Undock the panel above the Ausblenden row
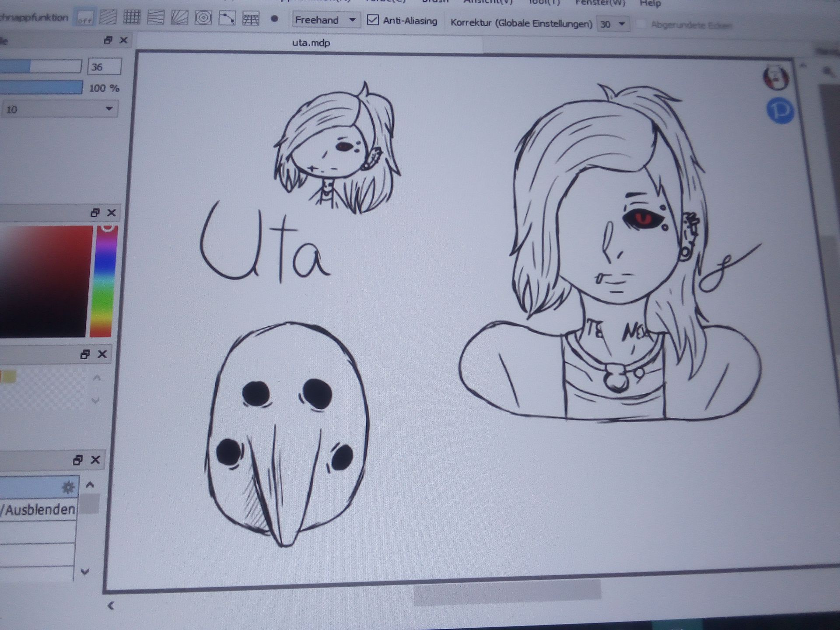840x630 pixels. tap(78, 460)
